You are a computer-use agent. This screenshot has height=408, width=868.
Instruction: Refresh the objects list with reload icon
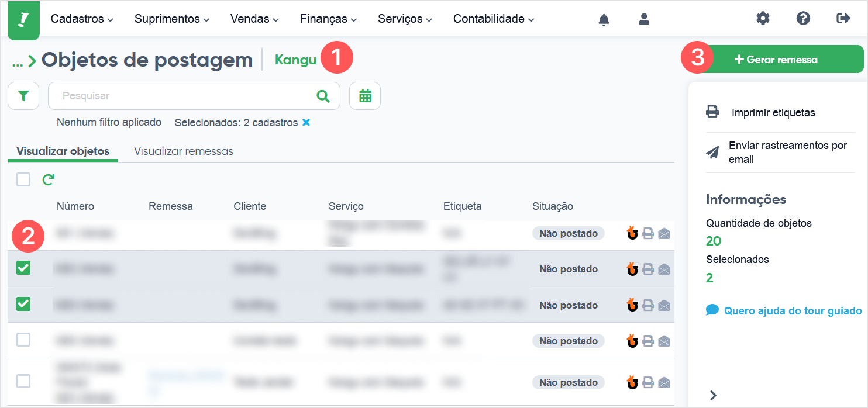48,179
